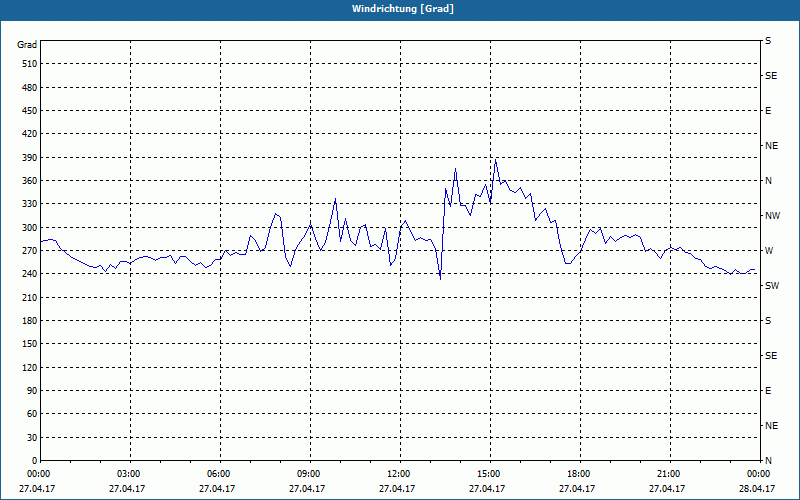
Task: Click the chart title "Windrichtung [Grad]"
Action: click(403, 9)
